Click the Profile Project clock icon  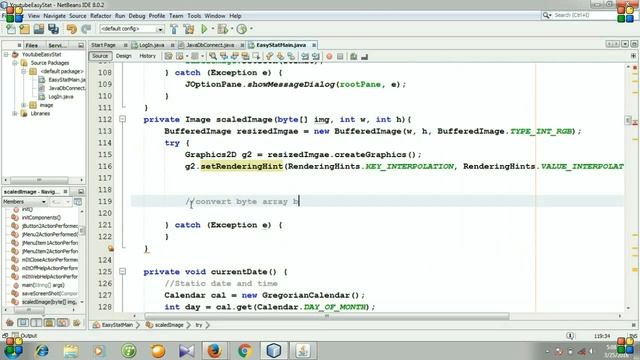pos(242,29)
